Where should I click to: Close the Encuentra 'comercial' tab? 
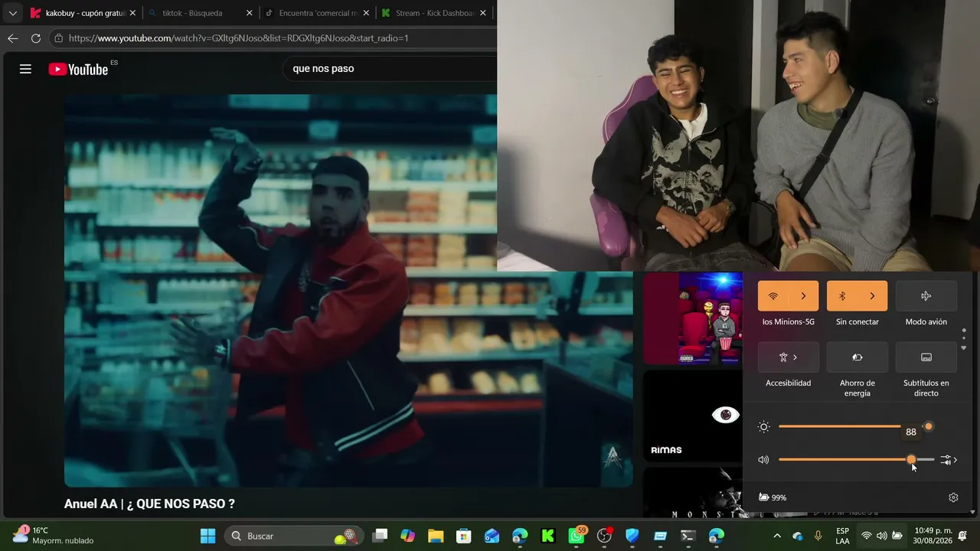[x=366, y=13]
